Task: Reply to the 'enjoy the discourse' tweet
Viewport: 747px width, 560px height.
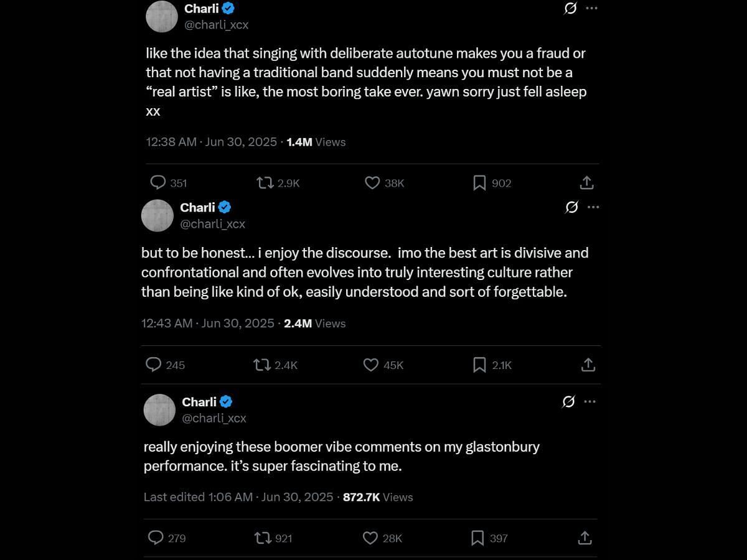Action: point(153,365)
